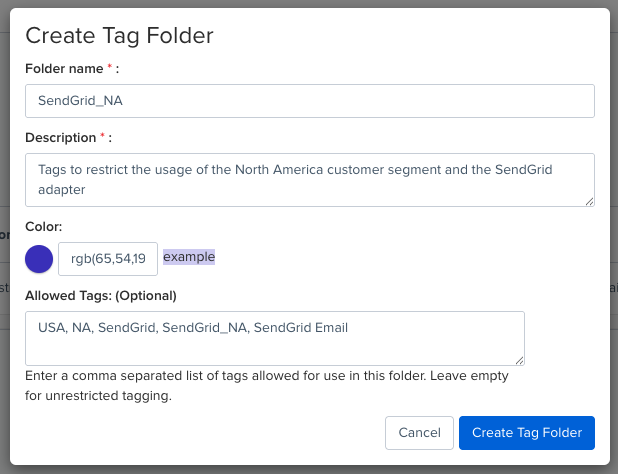Click the Color label
This screenshot has width=618, height=474.
click(44, 227)
